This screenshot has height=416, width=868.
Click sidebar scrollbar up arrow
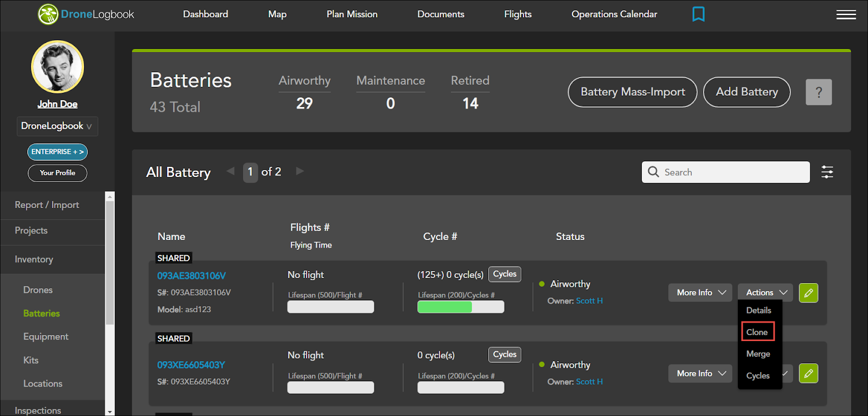pyautogui.click(x=110, y=196)
